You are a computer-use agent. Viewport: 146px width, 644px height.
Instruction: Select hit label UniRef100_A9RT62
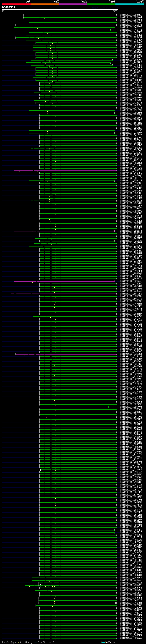pos(131,236)
